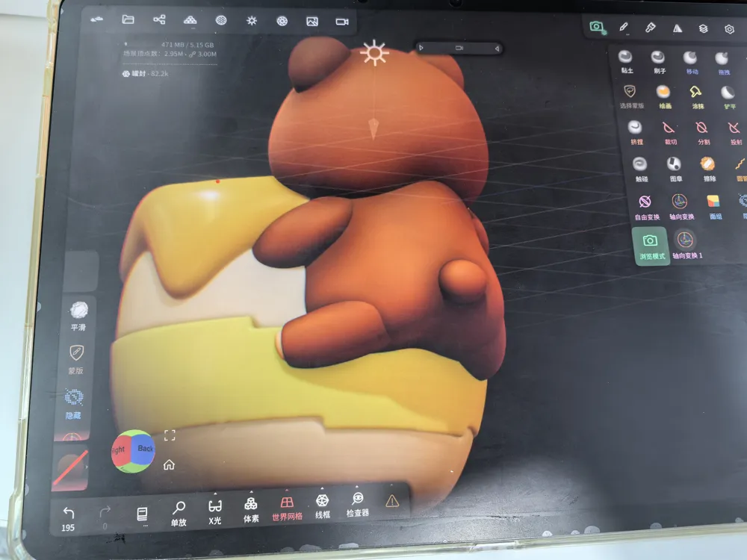Viewport: 747px width, 560px height.
Task: Undo the last action (195)
Action: click(68, 518)
